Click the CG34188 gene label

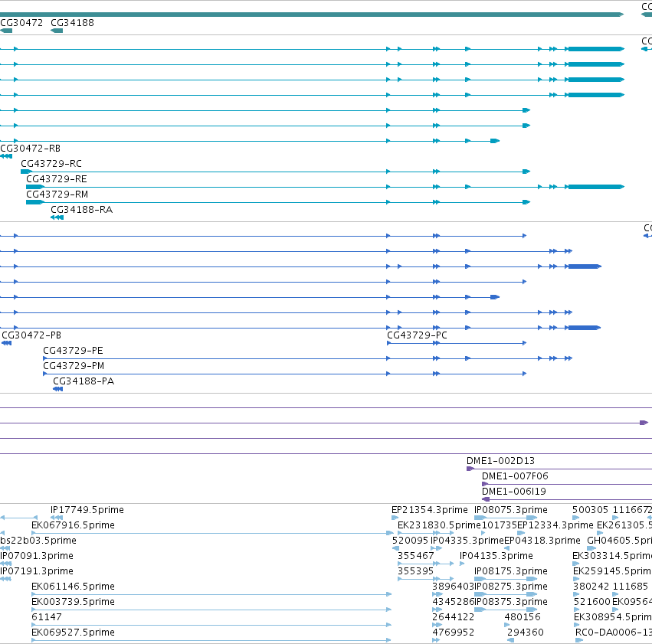72,23
